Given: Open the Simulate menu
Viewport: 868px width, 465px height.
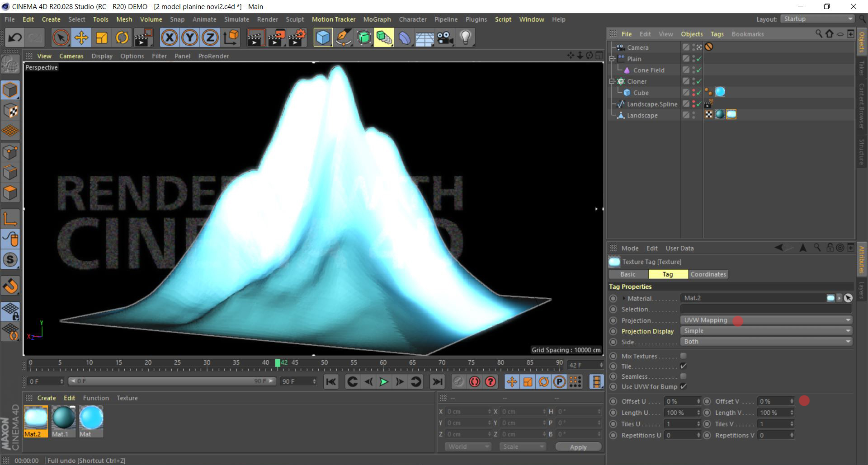Looking at the screenshot, I should point(236,19).
